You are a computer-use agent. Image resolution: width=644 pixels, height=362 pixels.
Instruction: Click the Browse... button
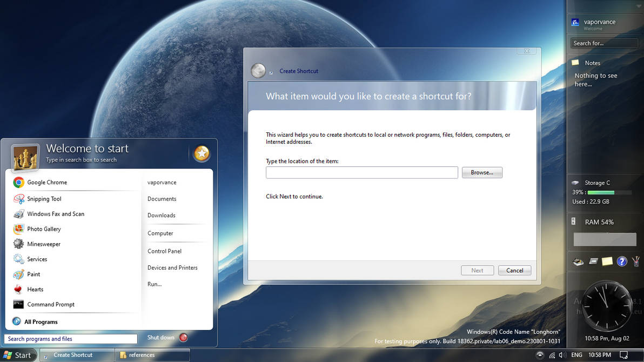[482, 172]
